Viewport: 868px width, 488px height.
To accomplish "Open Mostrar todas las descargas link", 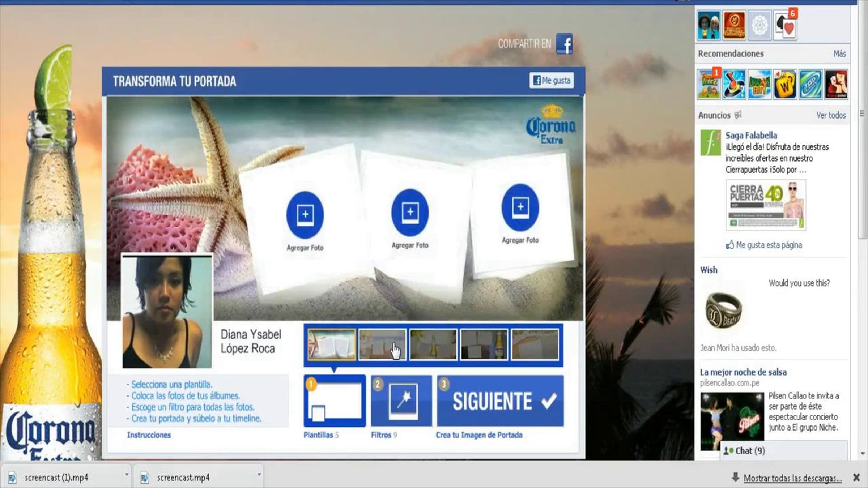I will [792, 478].
